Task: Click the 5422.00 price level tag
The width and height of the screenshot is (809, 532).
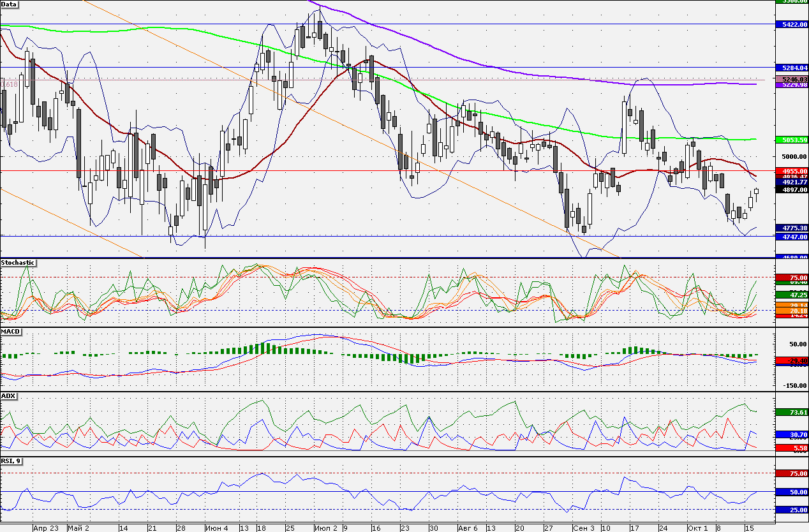Action: (x=791, y=24)
